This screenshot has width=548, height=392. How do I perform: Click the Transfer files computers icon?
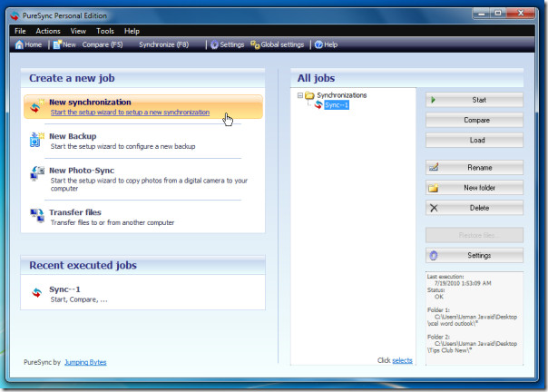pyautogui.click(x=37, y=215)
